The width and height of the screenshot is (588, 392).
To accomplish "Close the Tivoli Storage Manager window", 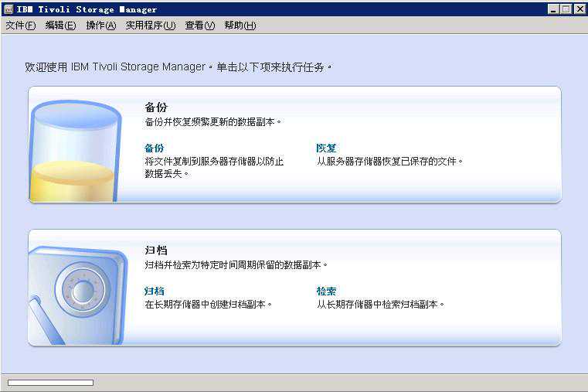I will [x=579, y=9].
